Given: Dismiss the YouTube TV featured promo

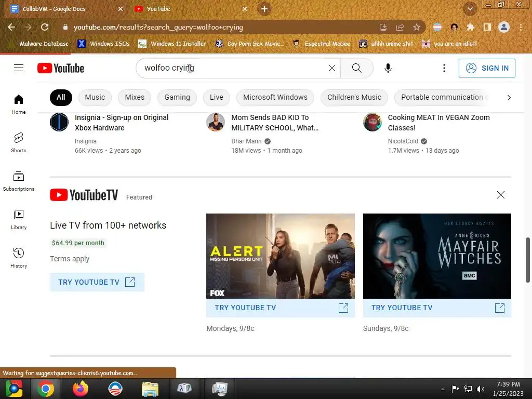Looking at the screenshot, I should coord(500,195).
